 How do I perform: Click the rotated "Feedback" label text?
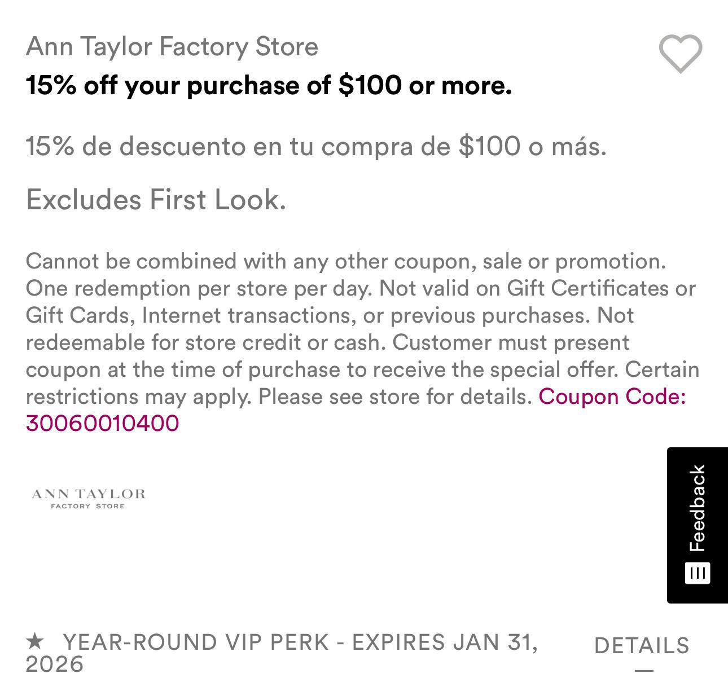coord(698,508)
